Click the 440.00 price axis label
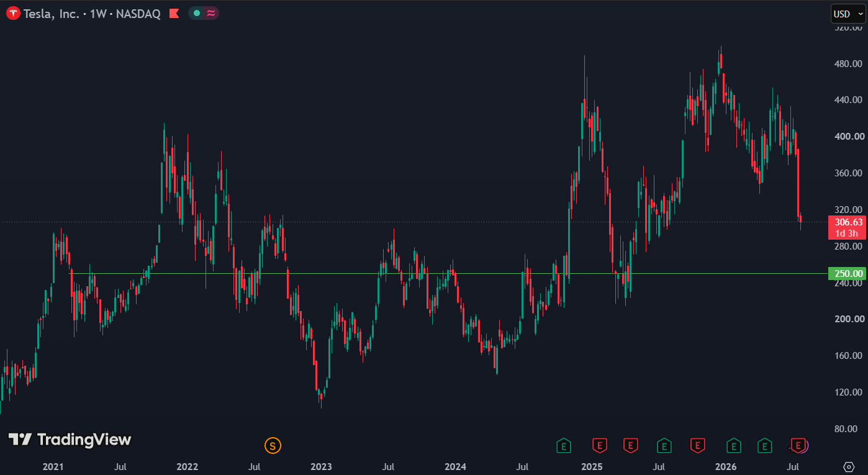Viewport: 868px width, 475px height. 849,100
